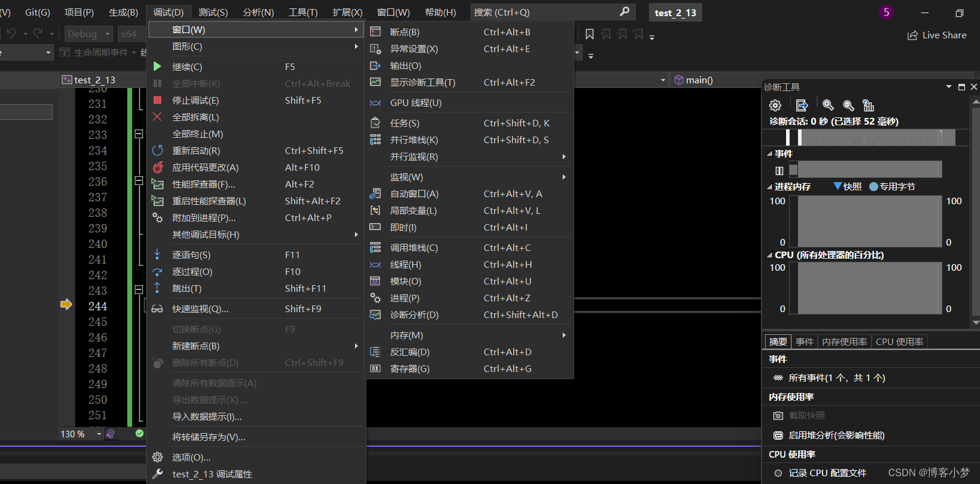
Task: Toggle the 专用字节 legend marker
Action: click(873, 187)
